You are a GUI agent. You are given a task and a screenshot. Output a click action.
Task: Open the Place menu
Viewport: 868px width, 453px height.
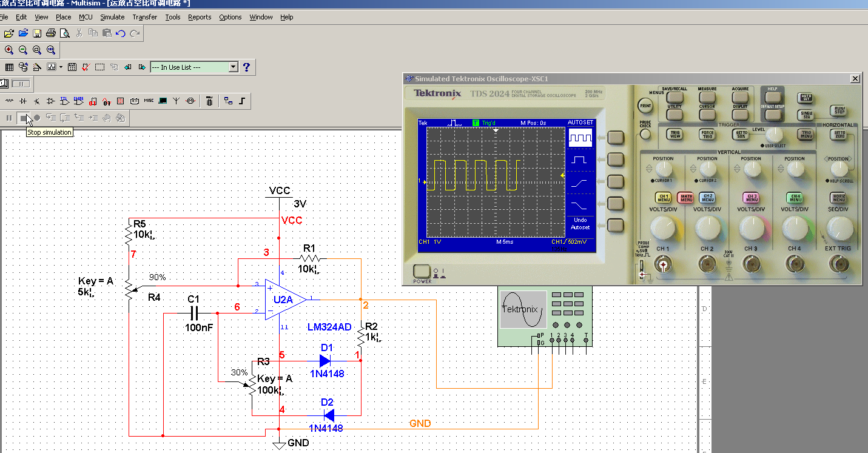tap(63, 17)
